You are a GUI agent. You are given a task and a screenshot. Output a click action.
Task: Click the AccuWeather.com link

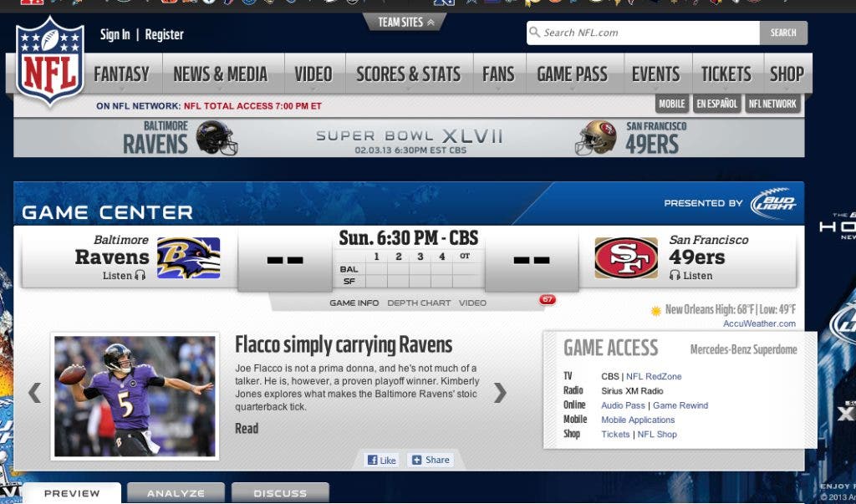point(759,323)
